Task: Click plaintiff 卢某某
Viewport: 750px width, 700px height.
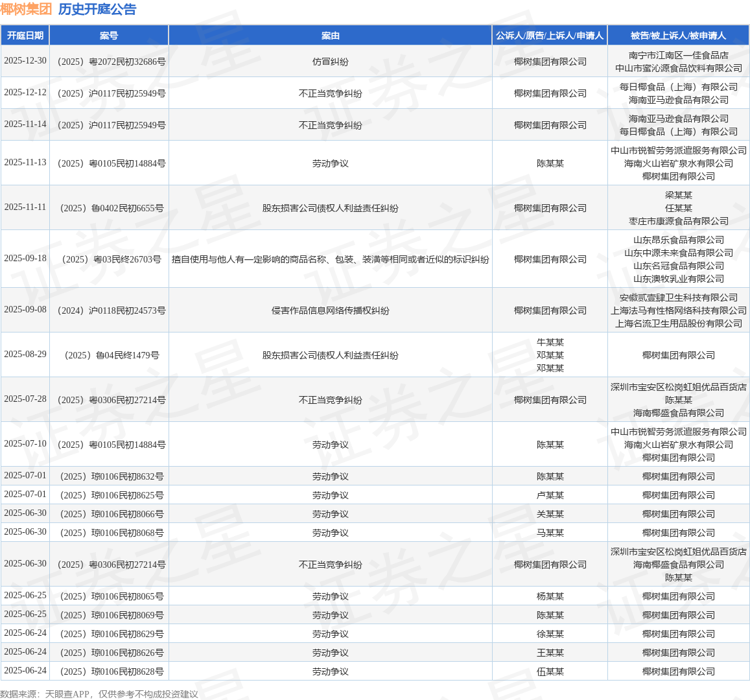Action: pyautogui.click(x=550, y=495)
